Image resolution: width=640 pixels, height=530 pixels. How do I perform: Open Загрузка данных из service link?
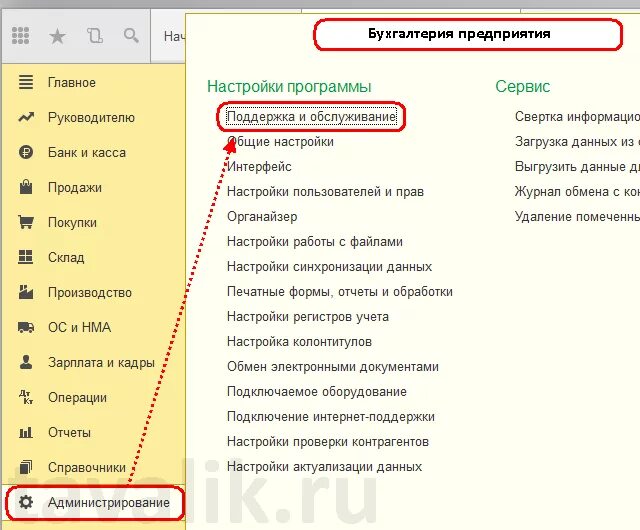click(577, 142)
